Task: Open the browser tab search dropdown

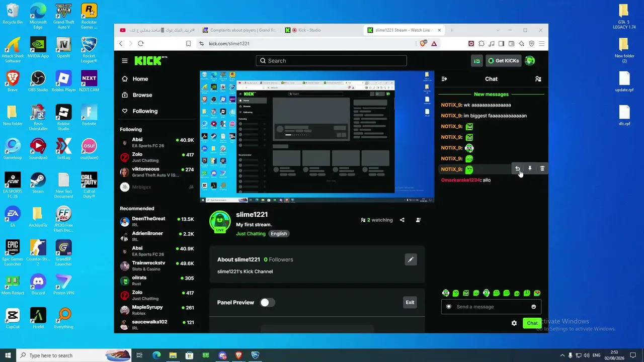Action: tap(498, 30)
